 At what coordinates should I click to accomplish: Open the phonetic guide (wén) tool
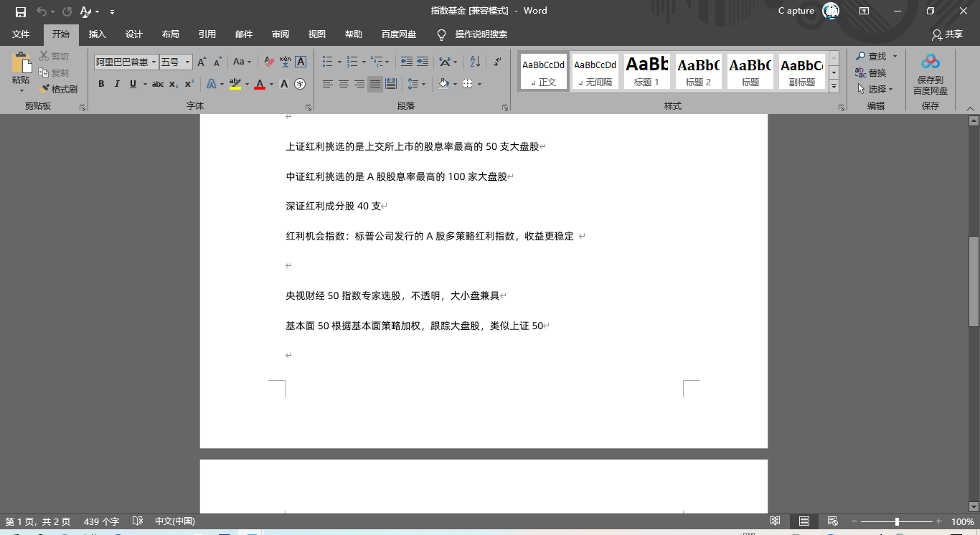(285, 62)
